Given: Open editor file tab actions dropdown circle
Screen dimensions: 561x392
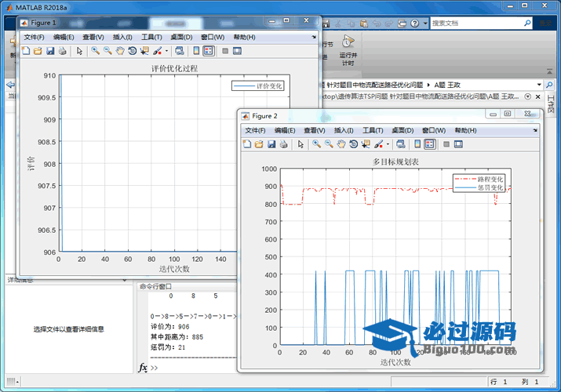Looking at the screenshot, I should click(x=527, y=96).
